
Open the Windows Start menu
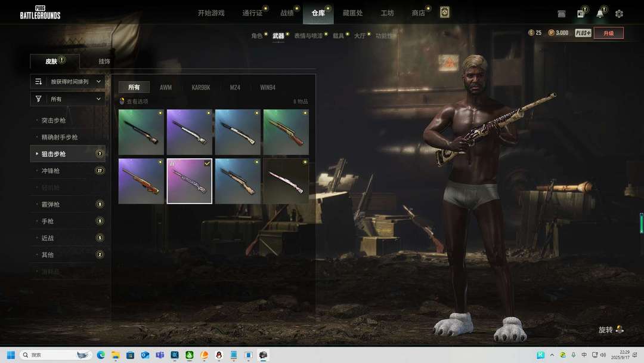pyautogui.click(x=11, y=355)
